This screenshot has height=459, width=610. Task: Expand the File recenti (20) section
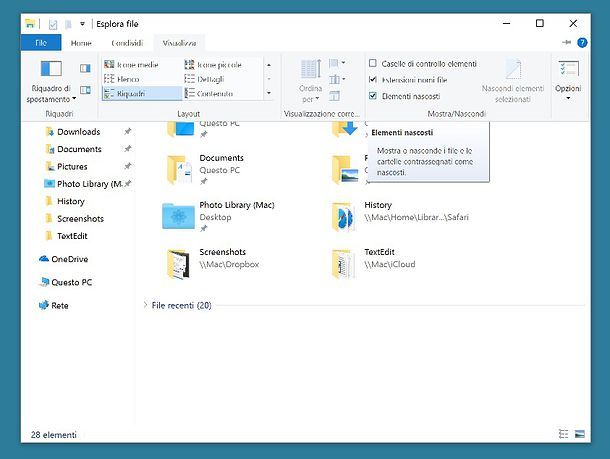(146, 305)
